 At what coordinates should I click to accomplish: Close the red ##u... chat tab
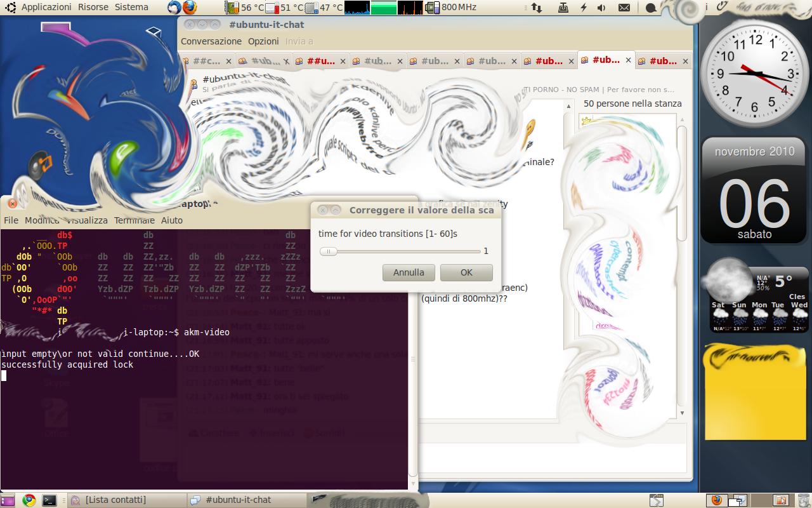343,61
